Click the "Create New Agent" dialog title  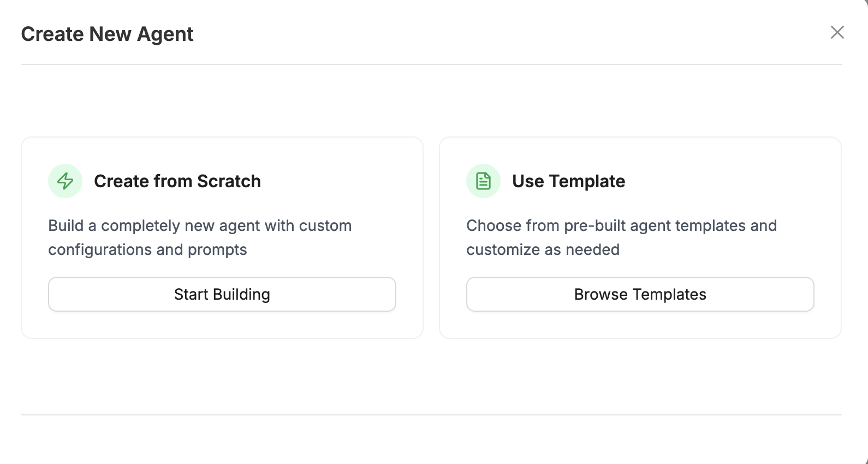[107, 34]
